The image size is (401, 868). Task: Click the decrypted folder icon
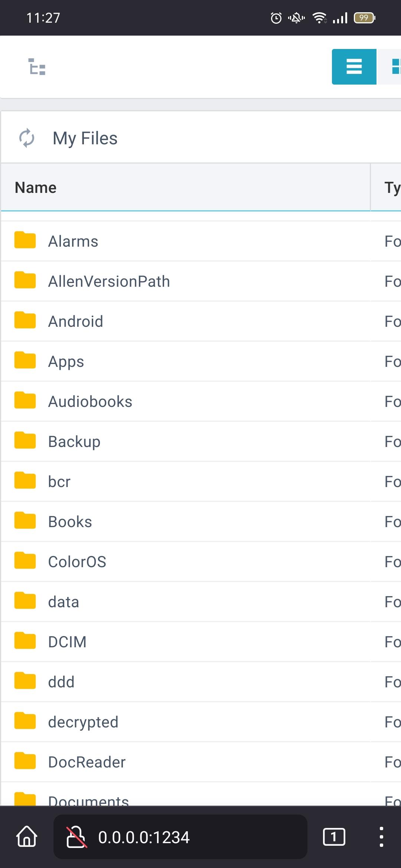coord(25,721)
